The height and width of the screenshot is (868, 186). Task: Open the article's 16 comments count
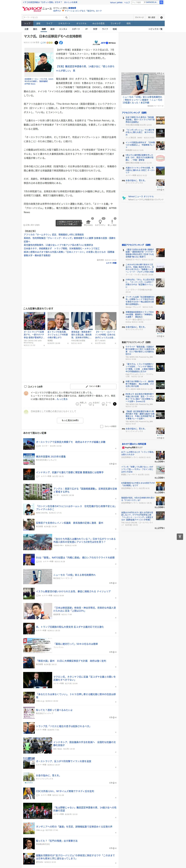tap(43, 43)
